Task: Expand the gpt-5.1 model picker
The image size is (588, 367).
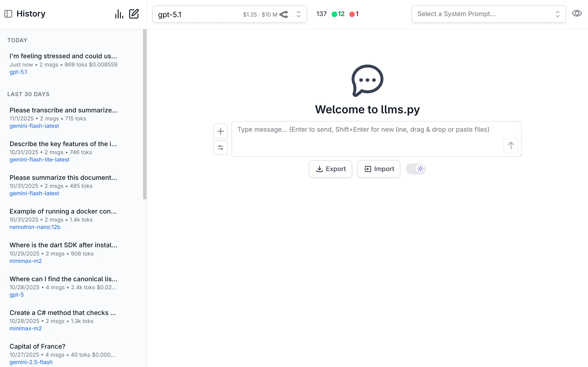Action: point(194,14)
